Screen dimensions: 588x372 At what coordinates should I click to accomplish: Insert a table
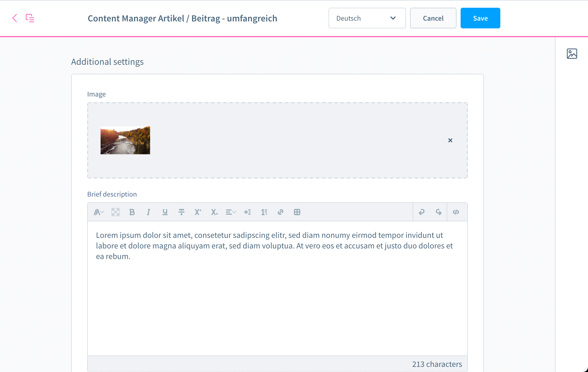point(297,212)
